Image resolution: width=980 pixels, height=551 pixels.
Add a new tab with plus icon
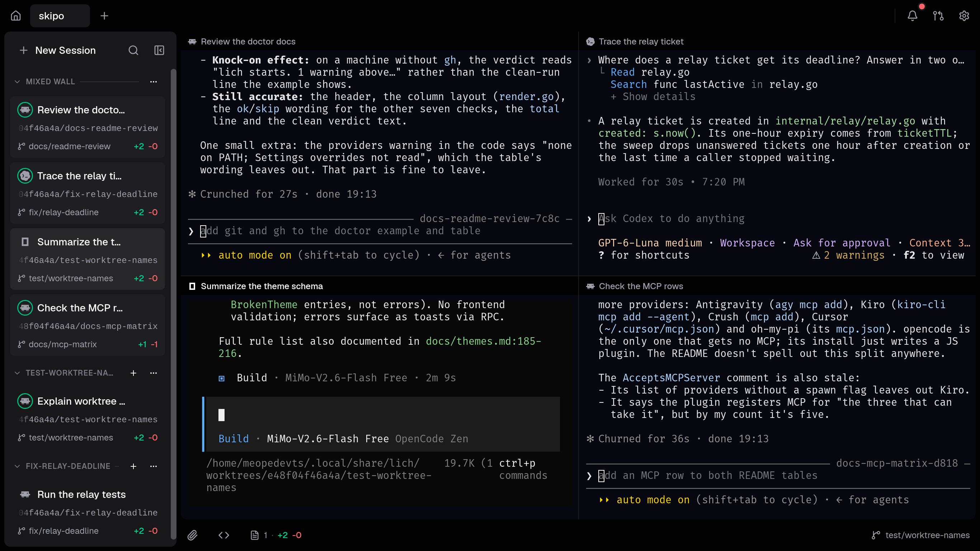click(104, 15)
